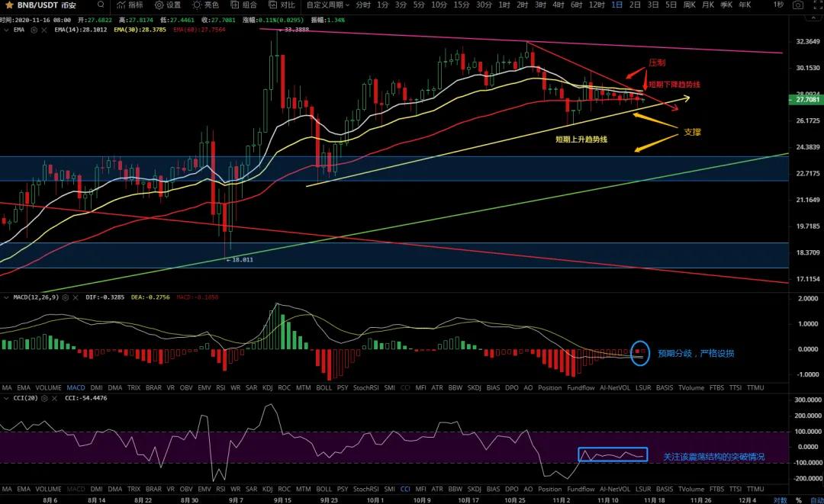The height and width of the screenshot is (504, 824).
Task: Collapse the MACD indicator panel
Action: (6, 297)
